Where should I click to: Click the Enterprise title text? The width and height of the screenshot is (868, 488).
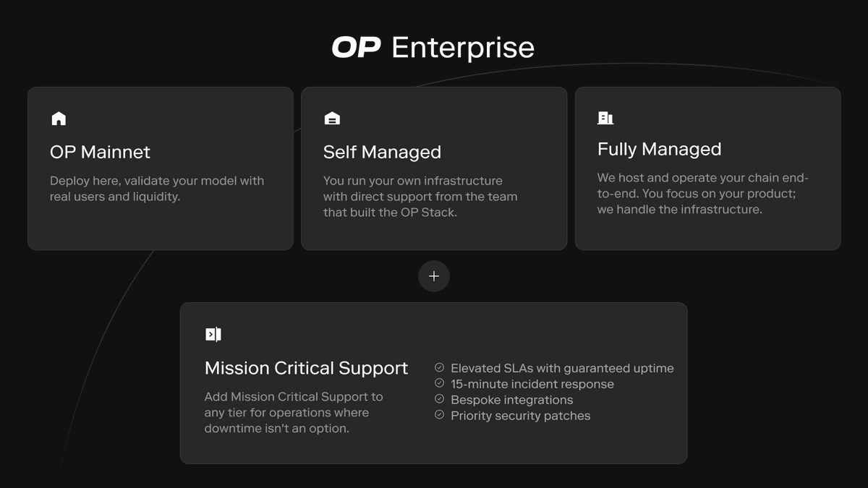(463, 48)
